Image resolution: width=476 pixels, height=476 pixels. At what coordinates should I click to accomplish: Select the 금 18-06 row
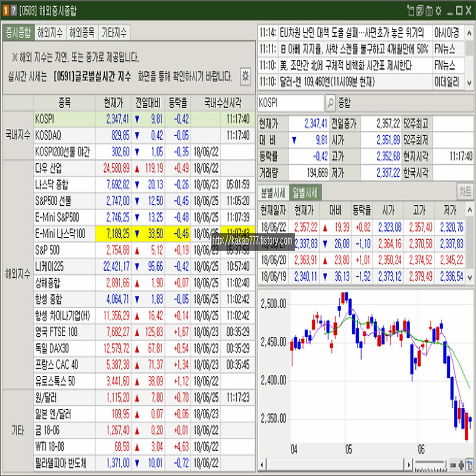tap(144, 430)
